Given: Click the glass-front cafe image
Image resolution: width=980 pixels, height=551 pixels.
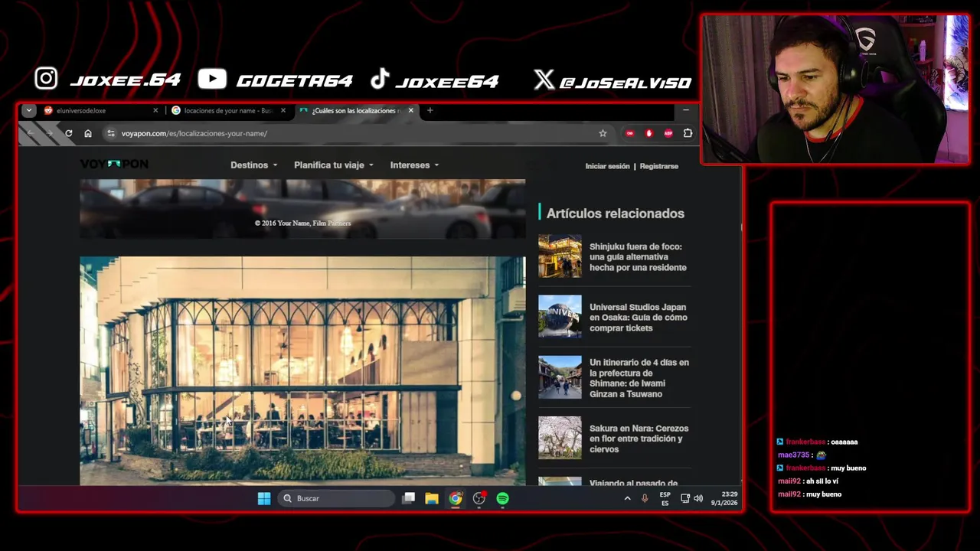Looking at the screenshot, I should (x=302, y=370).
